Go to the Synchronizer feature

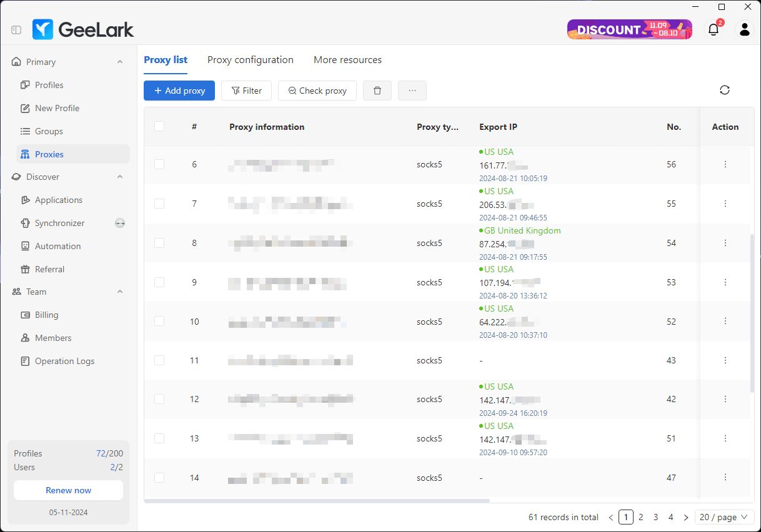click(x=59, y=223)
